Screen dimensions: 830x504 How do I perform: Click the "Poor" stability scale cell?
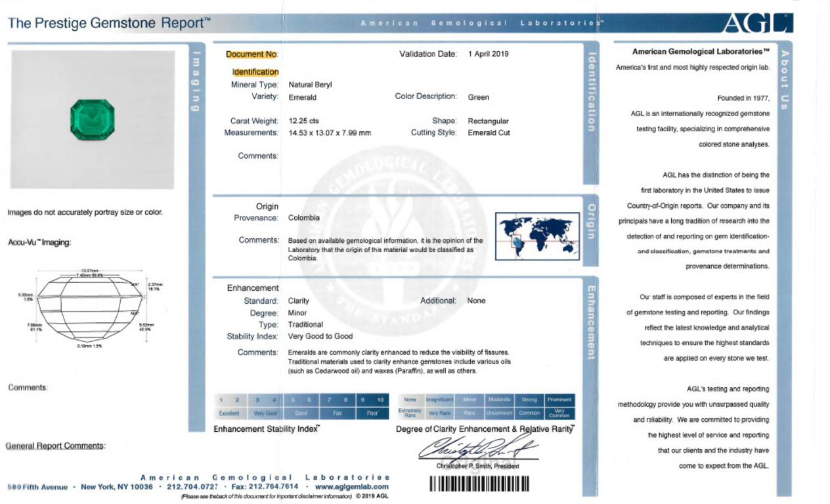[x=372, y=413]
